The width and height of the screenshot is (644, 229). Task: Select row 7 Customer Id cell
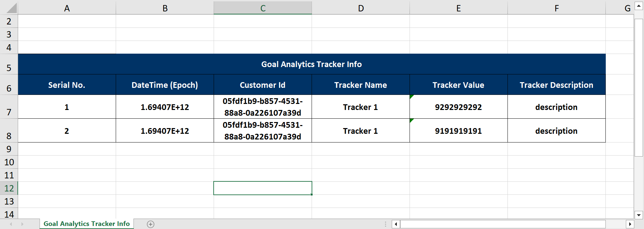coord(263,107)
